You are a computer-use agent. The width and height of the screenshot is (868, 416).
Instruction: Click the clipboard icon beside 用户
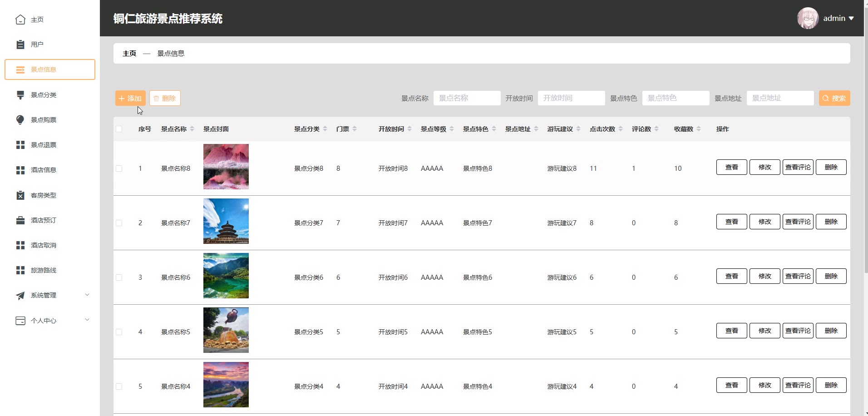tap(20, 45)
